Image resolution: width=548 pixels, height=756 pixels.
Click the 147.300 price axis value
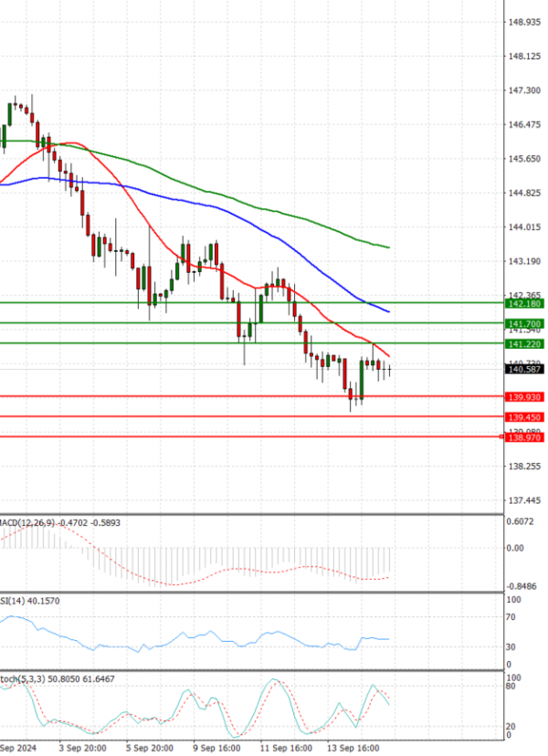tap(524, 90)
